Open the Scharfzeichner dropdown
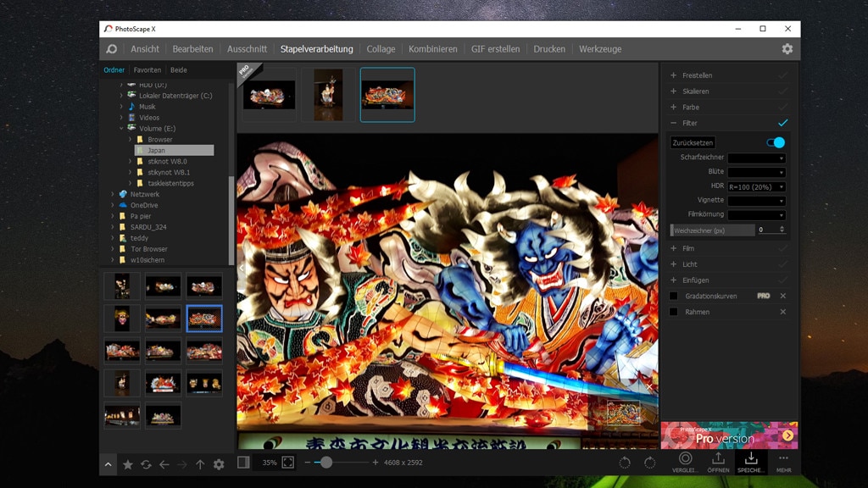Image resolution: width=868 pixels, height=488 pixels. point(756,158)
